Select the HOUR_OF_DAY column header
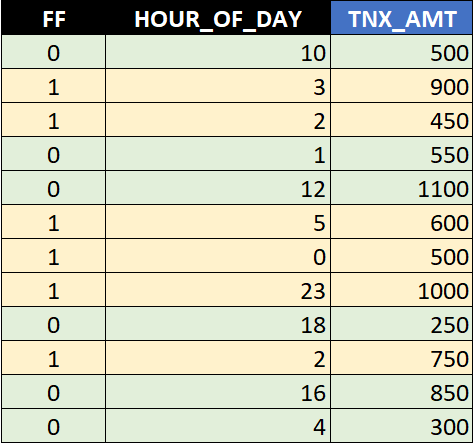The width and height of the screenshot is (473, 443). click(x=218, y=18)
